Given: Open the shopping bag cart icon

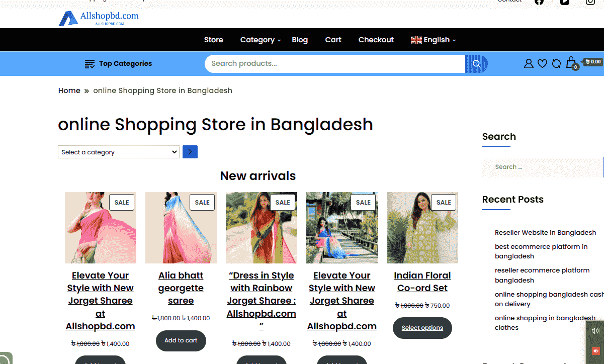Looking at the screenshot, I should (x=571, y=63).
